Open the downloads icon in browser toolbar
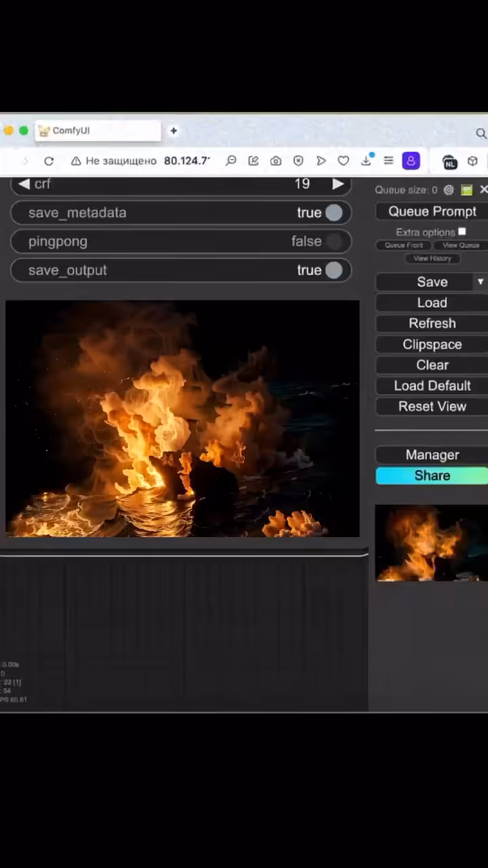 click(367, 160)
